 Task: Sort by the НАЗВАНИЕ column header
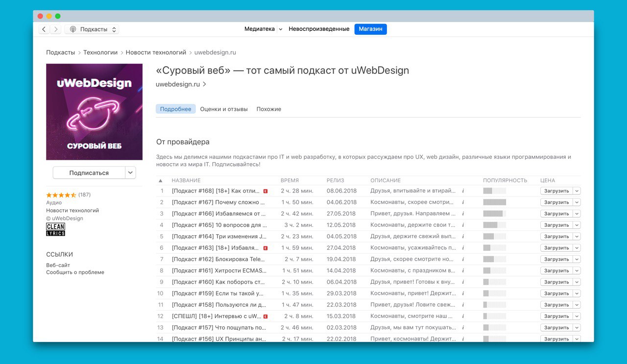[186, 181]
